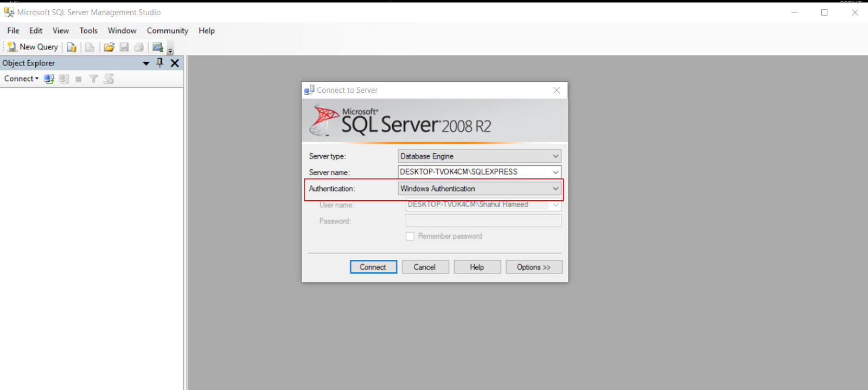Open the Tools menu
The image size is (868, 390).
pos(88,30)
